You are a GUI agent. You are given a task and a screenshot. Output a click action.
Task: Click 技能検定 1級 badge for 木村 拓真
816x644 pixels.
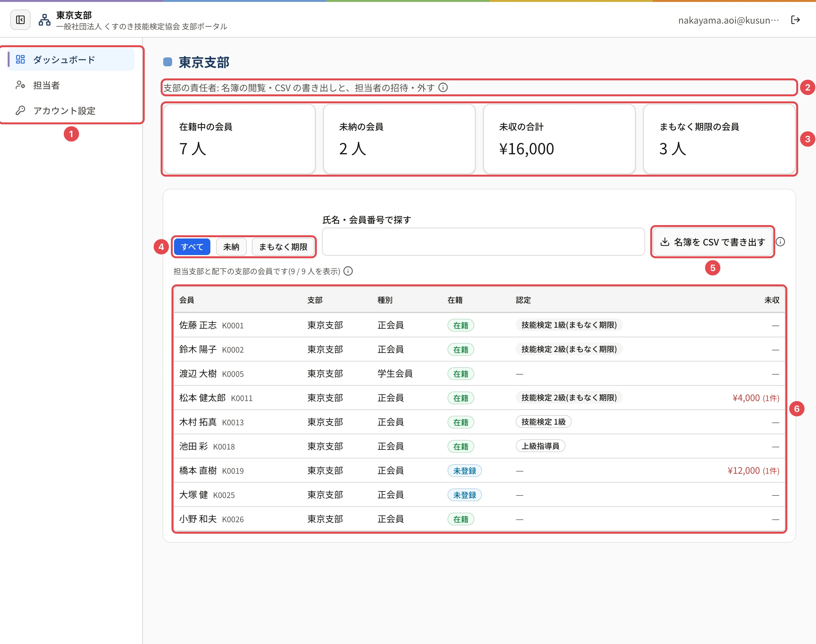[x=543, y=421]
